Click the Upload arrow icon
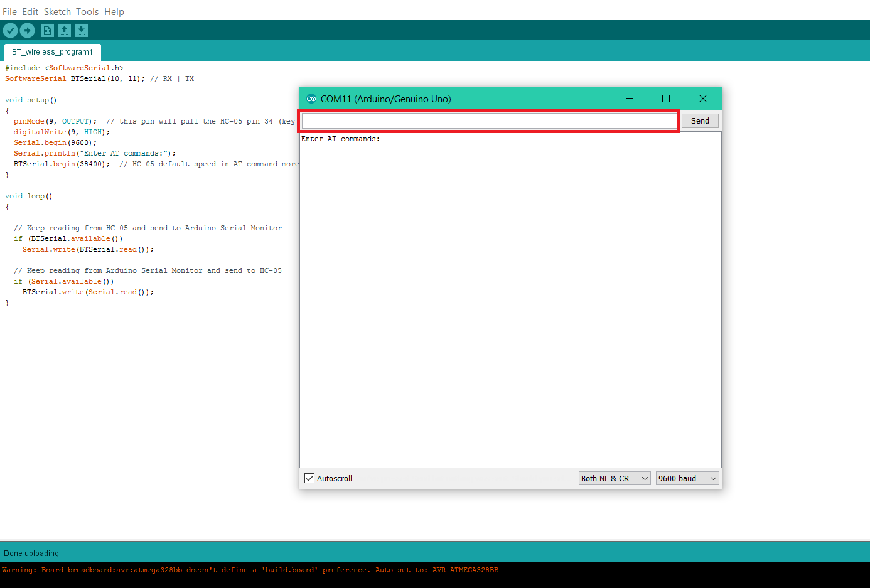Image resolution: width=870 pixels, height=588 pixels. pos(27,30)
